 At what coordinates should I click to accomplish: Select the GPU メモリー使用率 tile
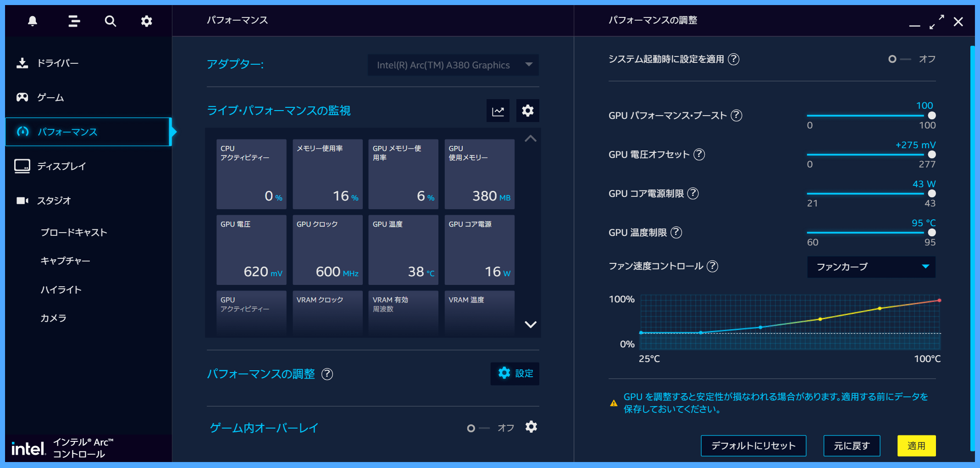click(x=404, y=174)
